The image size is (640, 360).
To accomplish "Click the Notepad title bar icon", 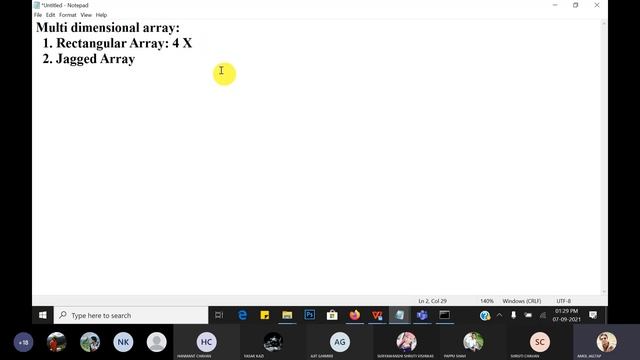I will tap(37, 5).
